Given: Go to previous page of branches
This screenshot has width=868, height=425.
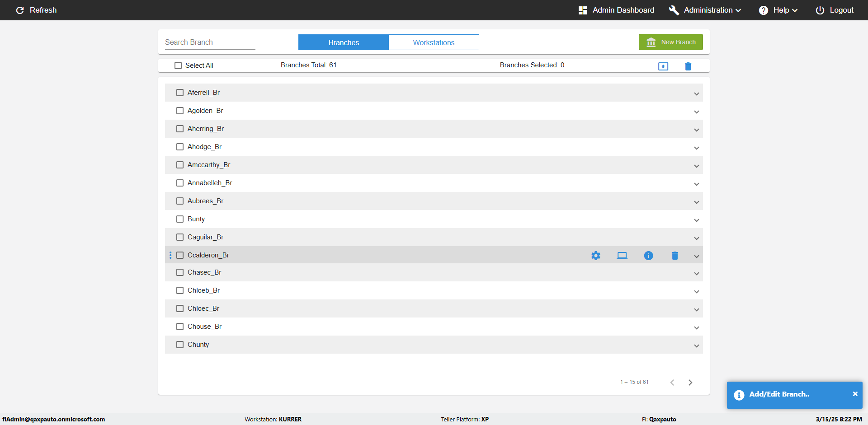Looking at the screenshot, I should [672, 383].
